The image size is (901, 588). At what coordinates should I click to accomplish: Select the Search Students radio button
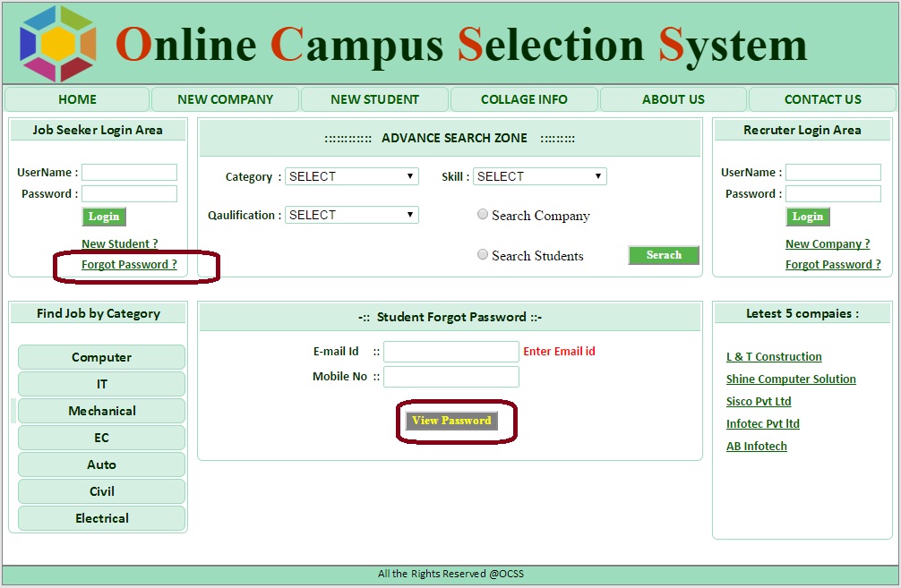(x=483, y=255)
